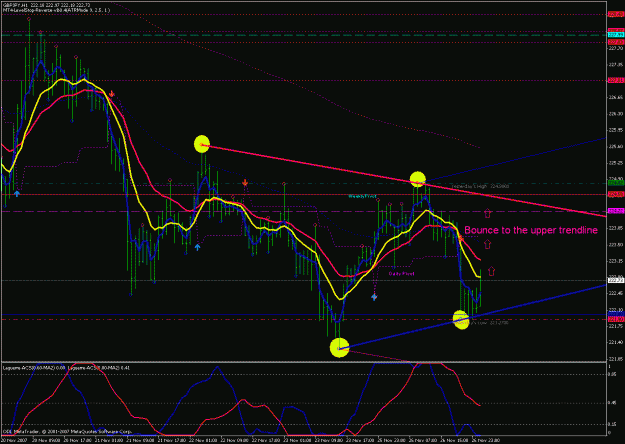Select the thick blue ascending lower trendline

click(x=472, y=316)
